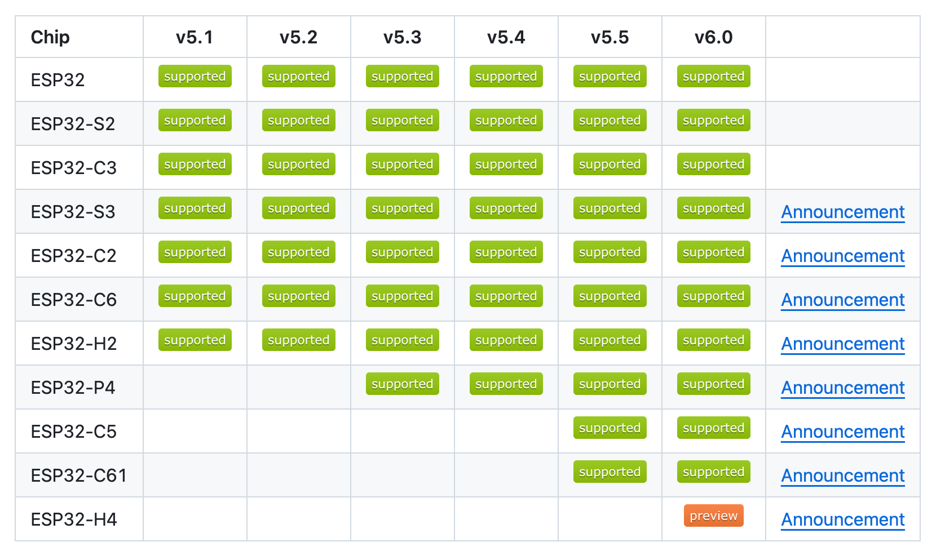Select the v5.3 column header

click(x=403, y=37)
